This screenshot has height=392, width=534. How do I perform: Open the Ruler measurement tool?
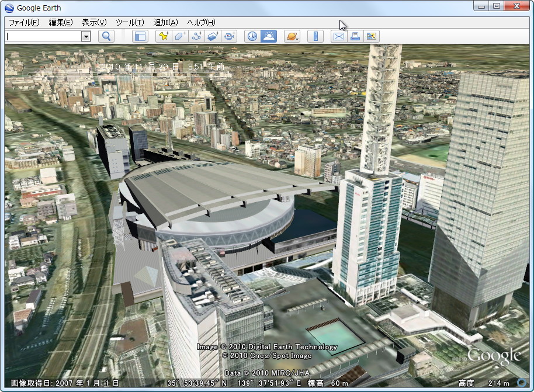coord(315,36)
